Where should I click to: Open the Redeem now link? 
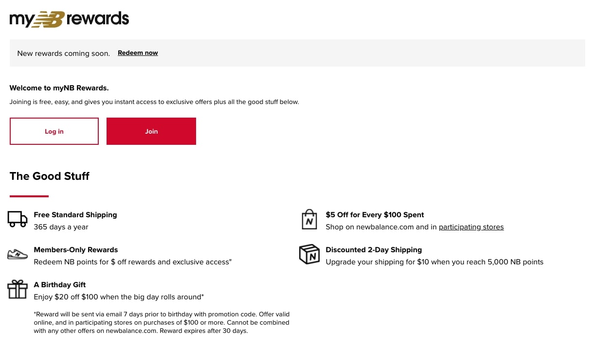(138, 53)
